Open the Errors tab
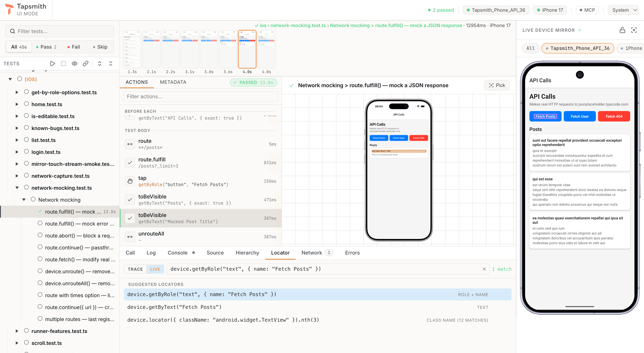The height and width of the screenshot is (353, 644). [x=352, y=253]
